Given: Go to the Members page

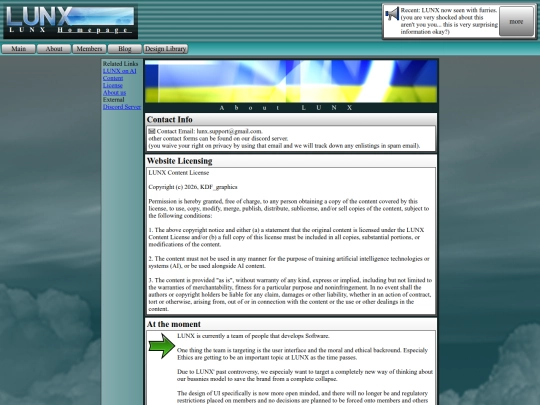Looking at the screenshot, I should (90, 49).
